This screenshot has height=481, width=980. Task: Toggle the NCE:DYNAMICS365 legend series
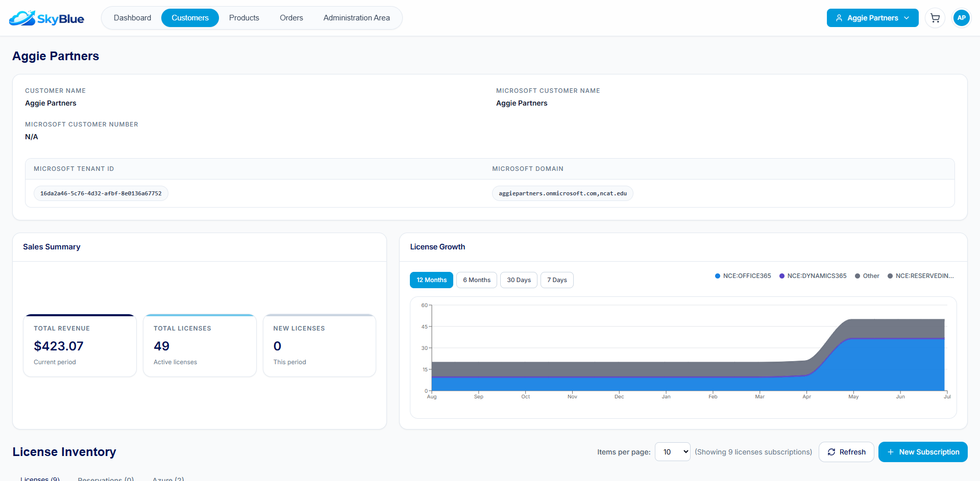pos(813,276)
